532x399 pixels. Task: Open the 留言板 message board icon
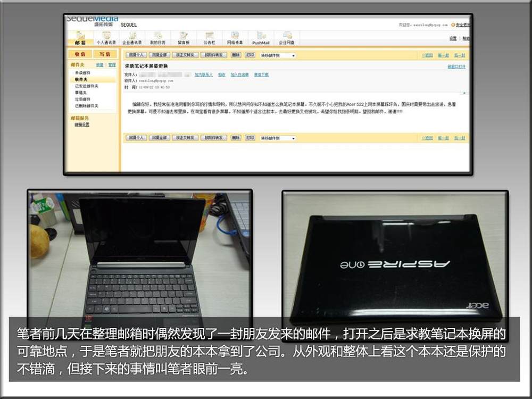[184, 37]
